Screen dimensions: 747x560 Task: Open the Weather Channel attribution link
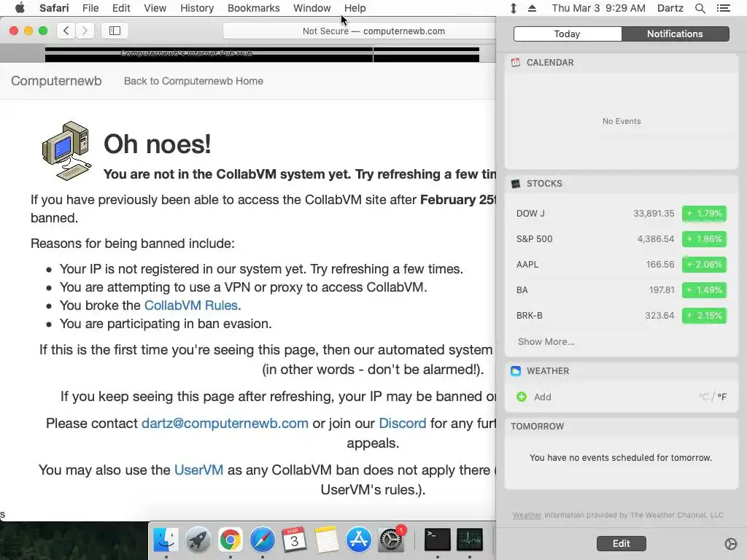(x=527, y=516)
